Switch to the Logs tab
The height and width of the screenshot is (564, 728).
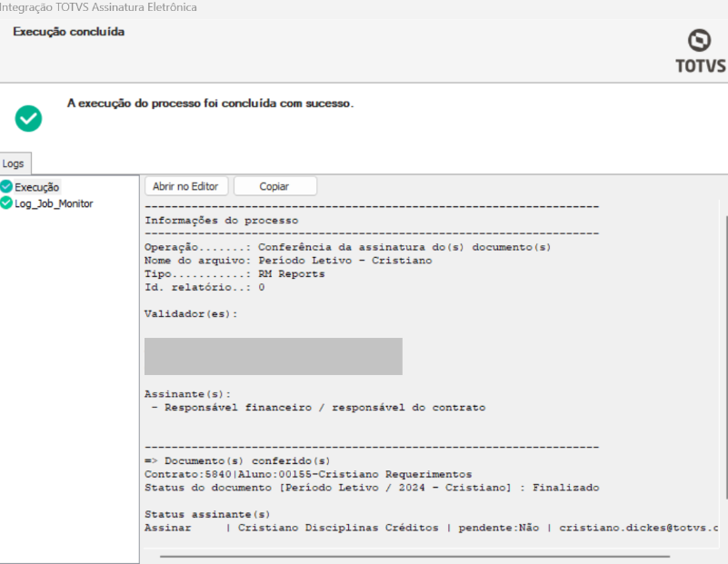click(x=15, y=163)
